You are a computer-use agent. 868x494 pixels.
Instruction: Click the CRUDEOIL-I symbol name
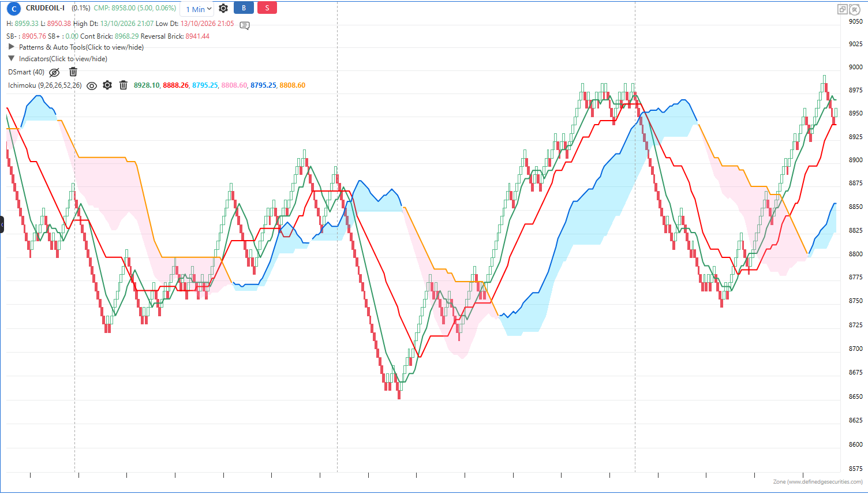pos(45,8)
